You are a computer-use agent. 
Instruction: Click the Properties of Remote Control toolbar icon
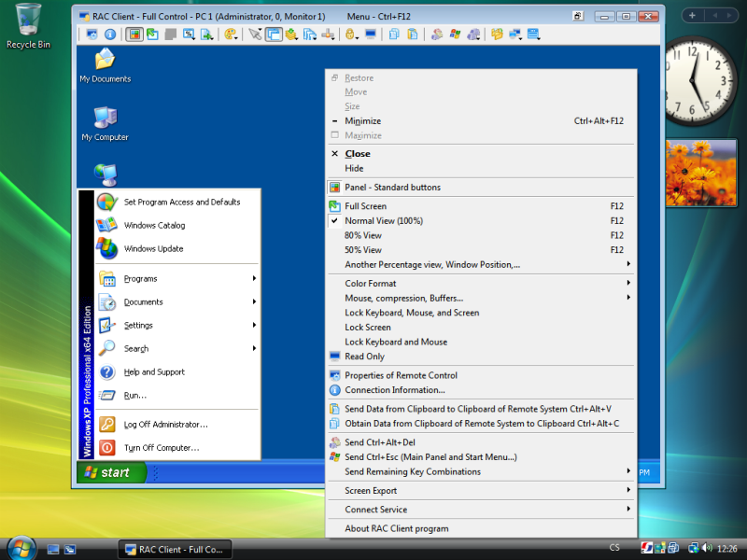(92, 35)
